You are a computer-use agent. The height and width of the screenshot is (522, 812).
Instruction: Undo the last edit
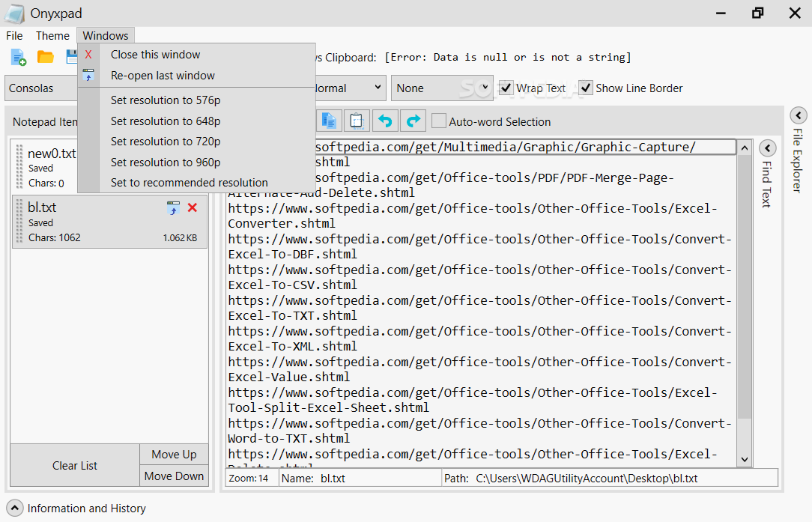click(x=385, y=121)
